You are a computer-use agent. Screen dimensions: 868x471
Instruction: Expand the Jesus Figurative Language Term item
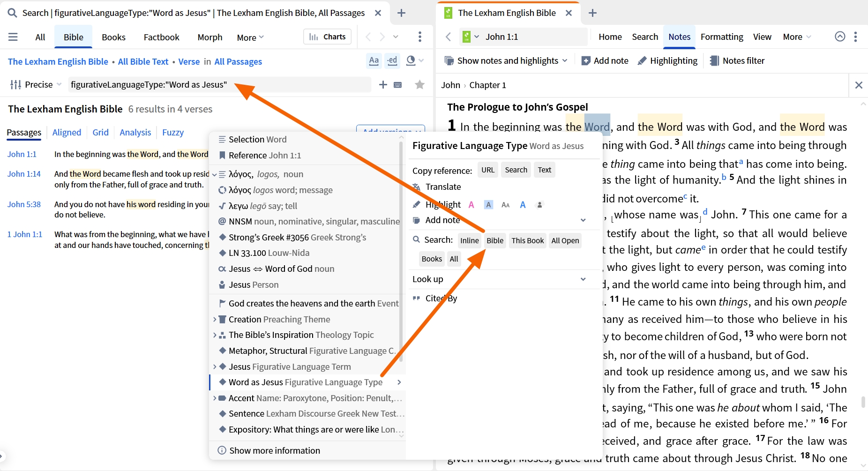[x=215, y=366]
